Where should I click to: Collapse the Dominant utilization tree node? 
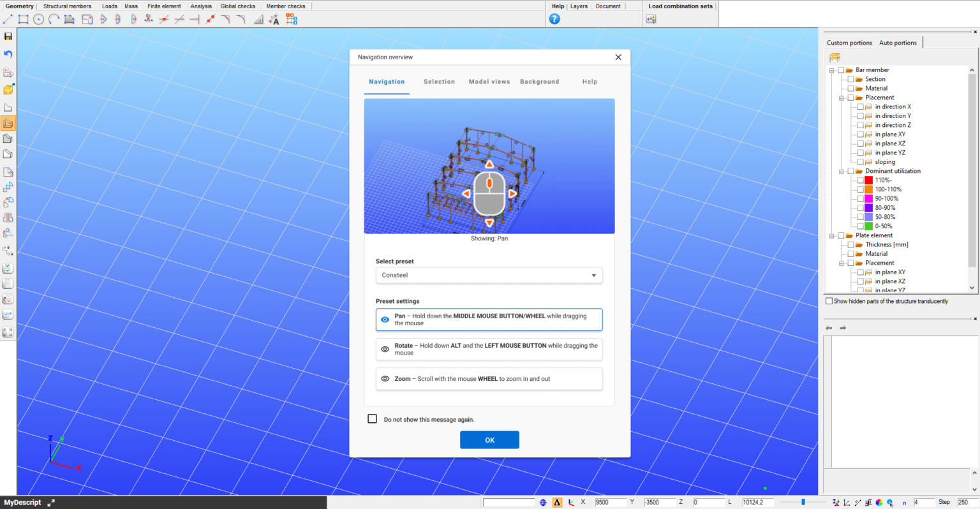(842, 171)
